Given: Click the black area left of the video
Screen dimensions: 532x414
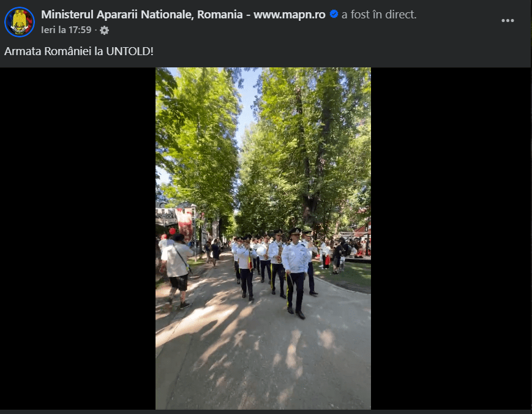Looking at the screenshot, I should (78, 238).
